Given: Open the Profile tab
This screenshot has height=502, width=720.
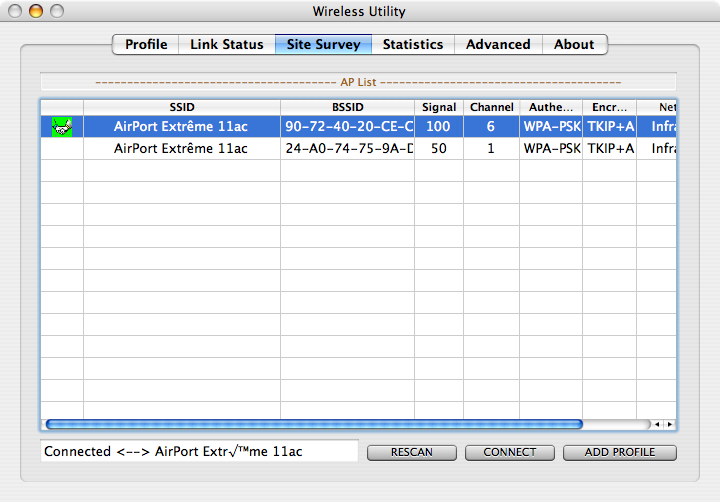Looking at the screenshot, I should [146, 45].
